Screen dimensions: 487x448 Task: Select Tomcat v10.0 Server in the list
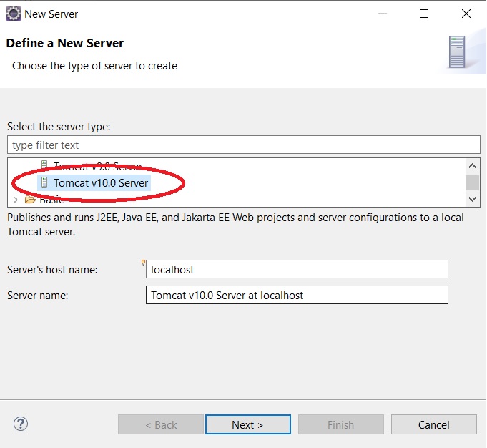tap(94, 182)
